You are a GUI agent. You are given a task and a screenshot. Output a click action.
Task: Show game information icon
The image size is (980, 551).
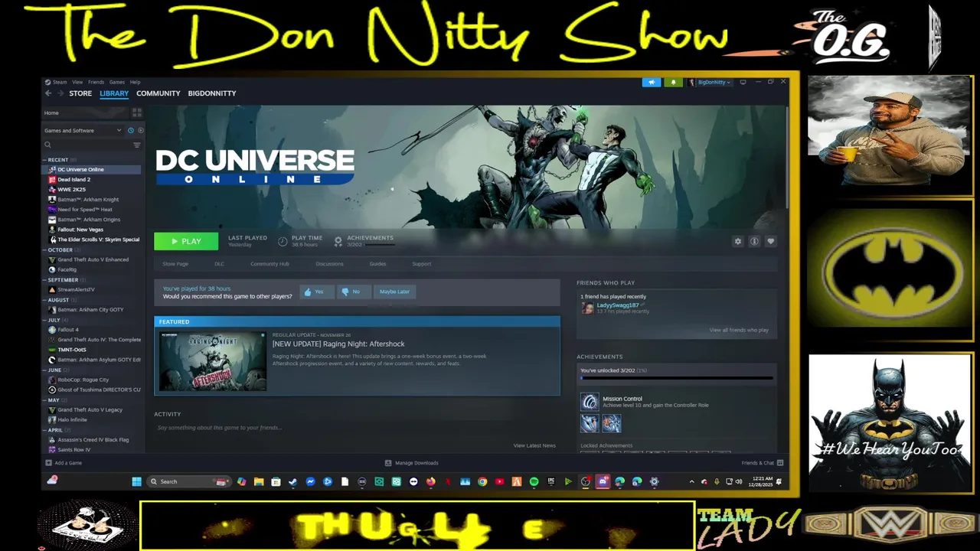tap(754, 241)
